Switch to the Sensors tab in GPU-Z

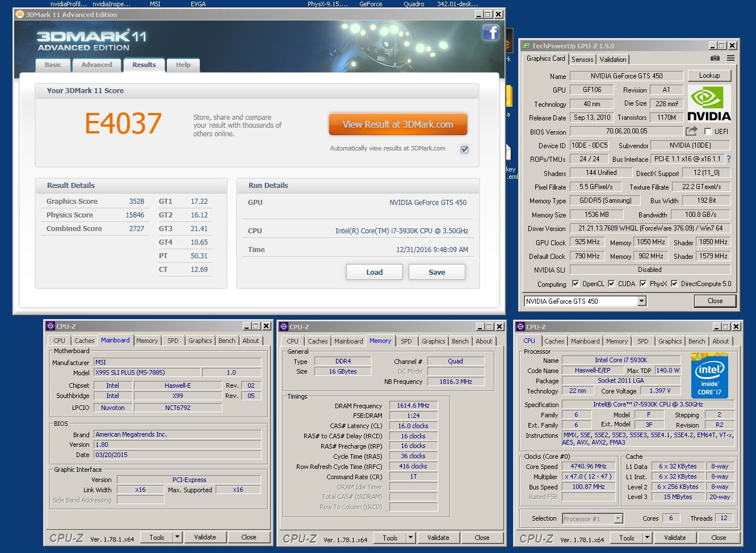[x=582, y=59]
